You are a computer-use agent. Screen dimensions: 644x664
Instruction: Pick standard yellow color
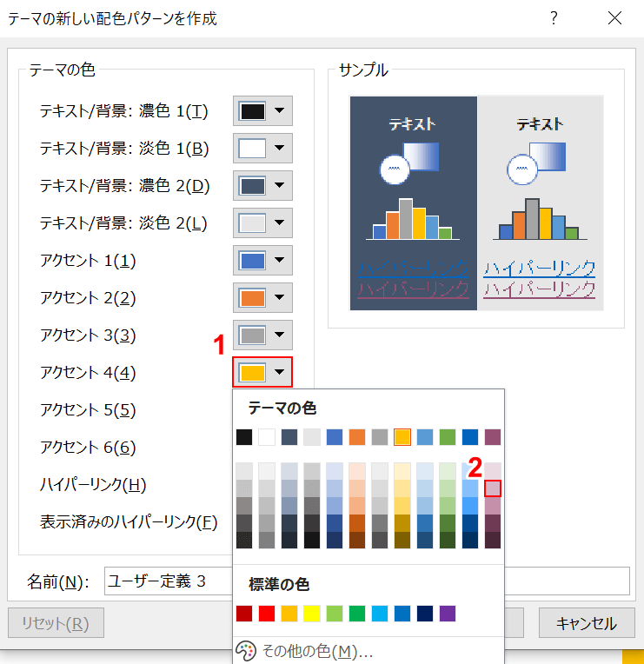(312, 614)
